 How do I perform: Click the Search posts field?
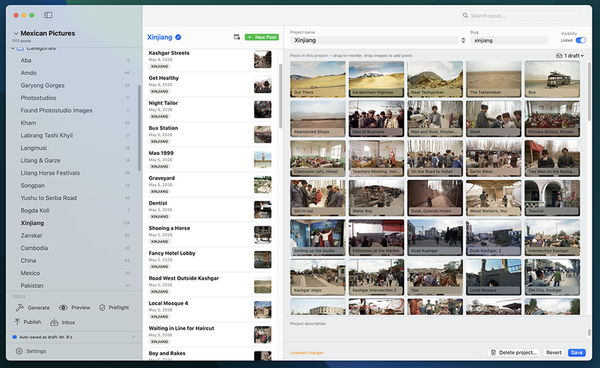click(524, 16)
